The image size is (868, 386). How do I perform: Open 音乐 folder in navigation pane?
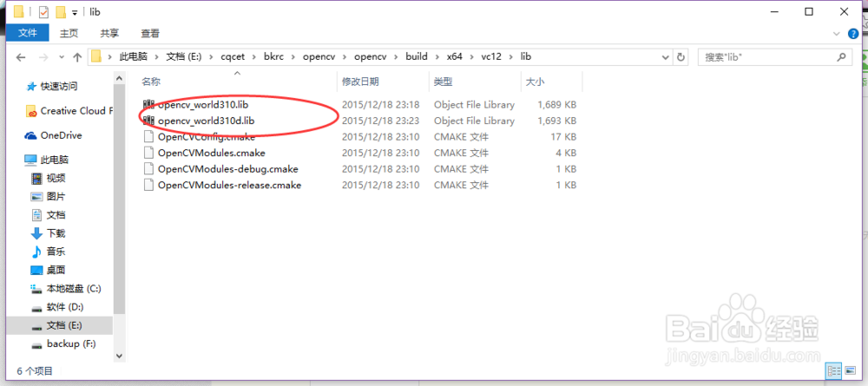[x=56, y=252]
